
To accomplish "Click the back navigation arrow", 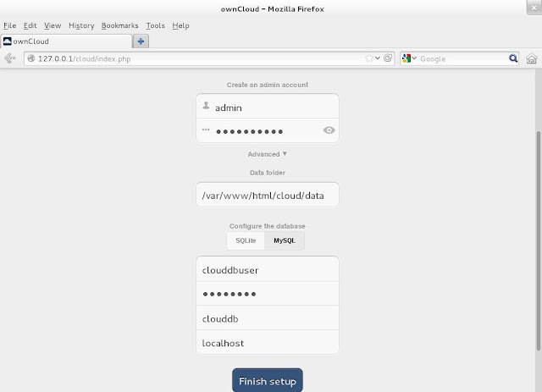I will pos(9,58).
